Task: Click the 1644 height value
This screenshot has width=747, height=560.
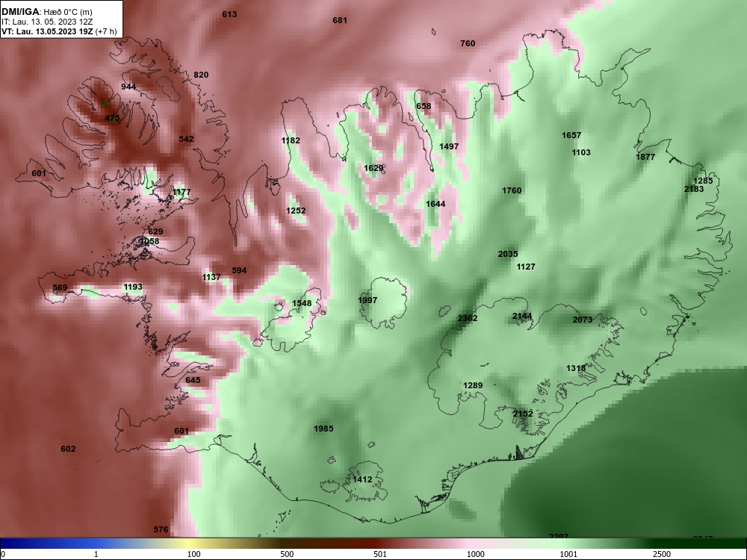Action: 436,205
